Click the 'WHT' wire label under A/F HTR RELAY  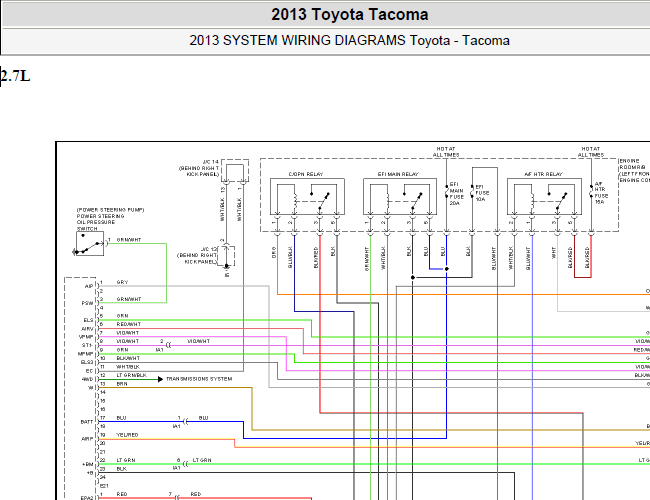click(x=553, y=253)
